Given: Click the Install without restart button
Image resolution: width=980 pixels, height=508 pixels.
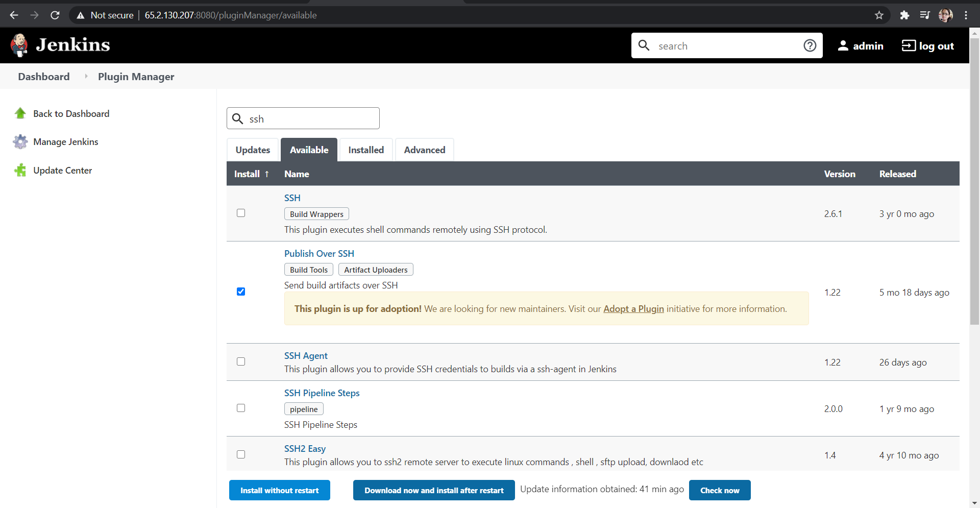Looking at the screenshot, I should pos(279,490).
